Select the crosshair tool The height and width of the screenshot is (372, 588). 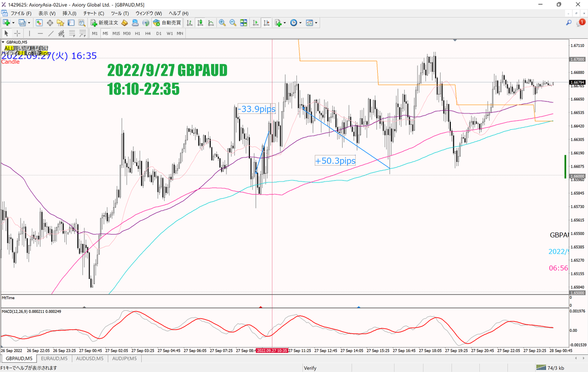click(x=17, y=33)
